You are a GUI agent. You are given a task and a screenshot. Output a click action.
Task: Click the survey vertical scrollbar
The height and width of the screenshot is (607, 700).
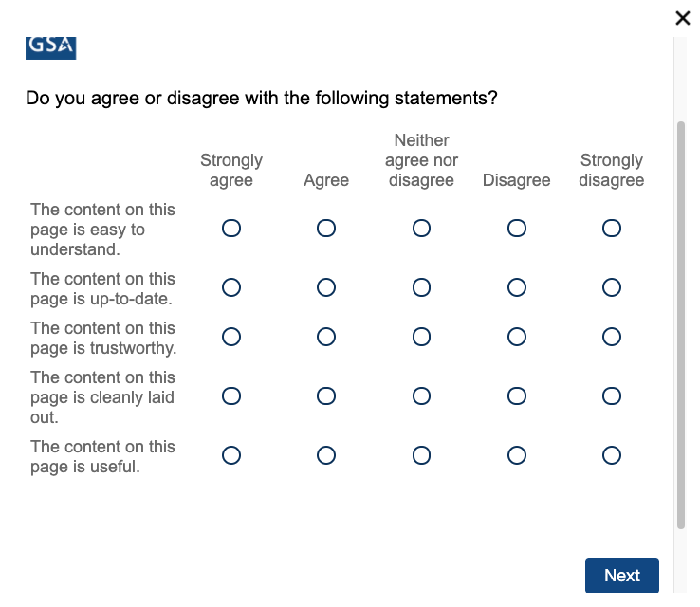(680, 322)
